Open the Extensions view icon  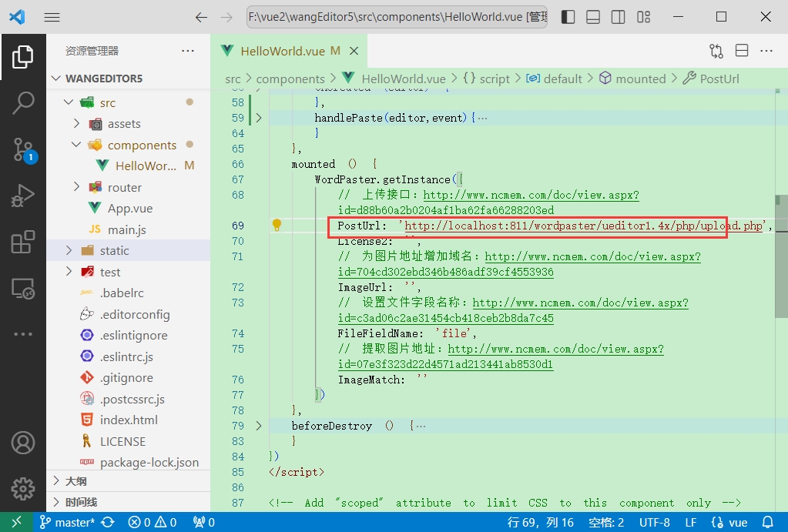pos(23,242)
